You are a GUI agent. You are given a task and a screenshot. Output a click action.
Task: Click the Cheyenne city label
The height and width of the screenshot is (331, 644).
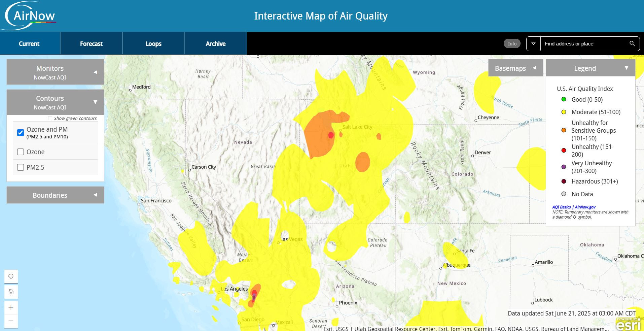(489, 118)
